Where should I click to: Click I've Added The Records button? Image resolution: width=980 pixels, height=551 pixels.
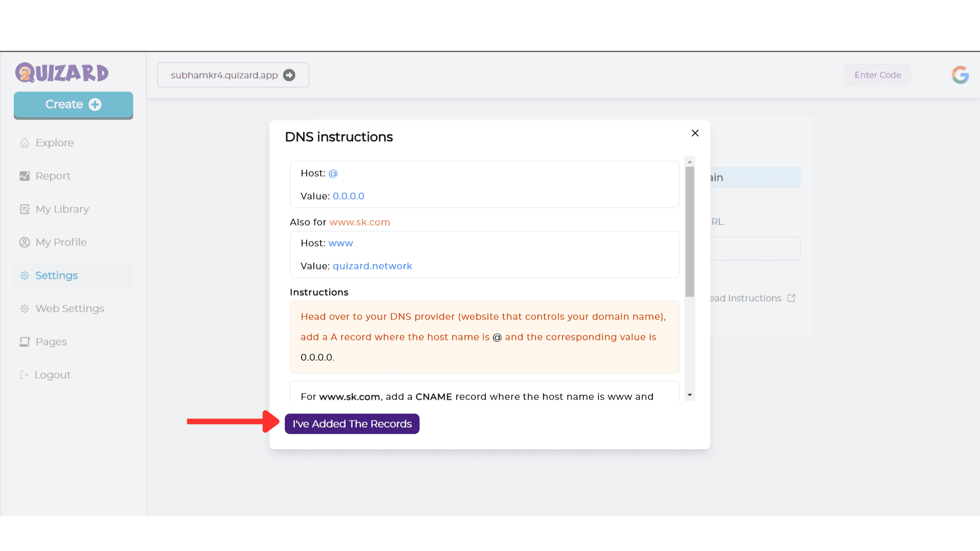click(352, 424)
